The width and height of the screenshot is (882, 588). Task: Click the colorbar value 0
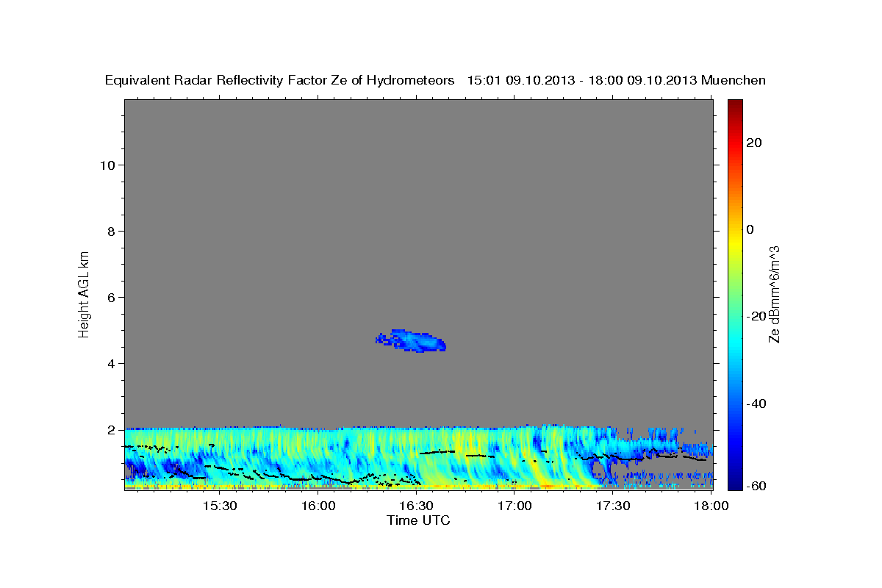point(750,229)
